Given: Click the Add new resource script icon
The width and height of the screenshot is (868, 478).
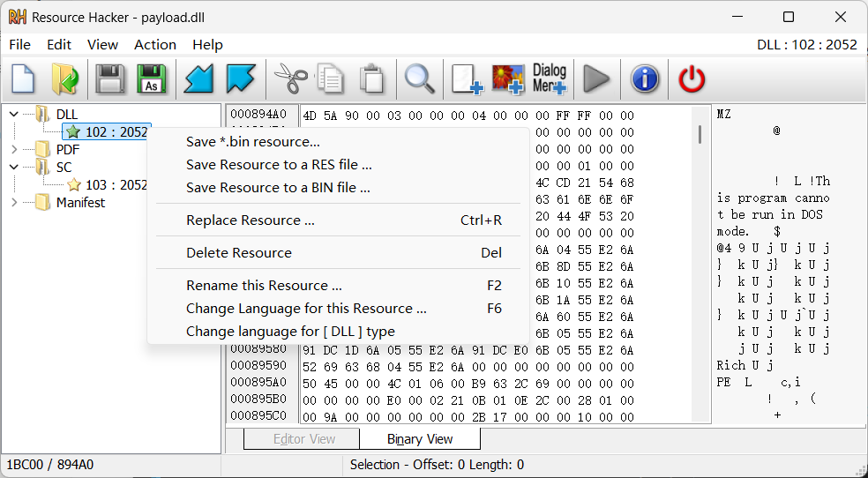Looking at the screenshot, I should pos(467,78).
